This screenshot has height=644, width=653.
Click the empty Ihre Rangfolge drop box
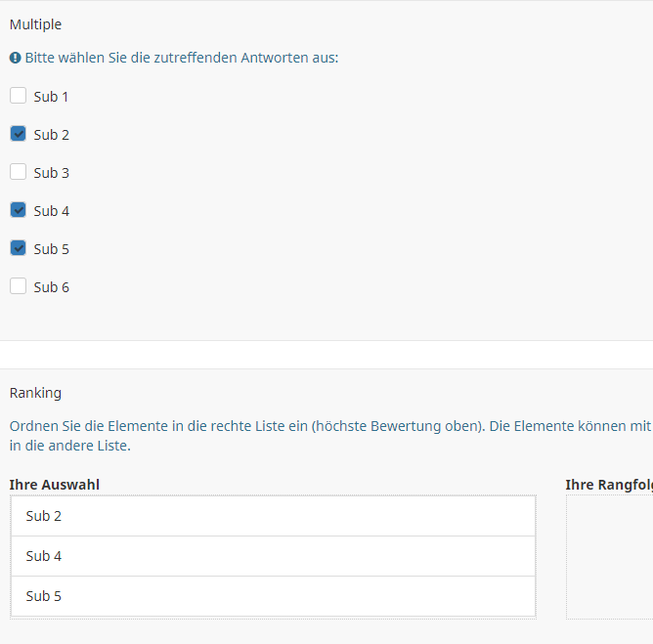pyautogui.click(x=611, y=557)
